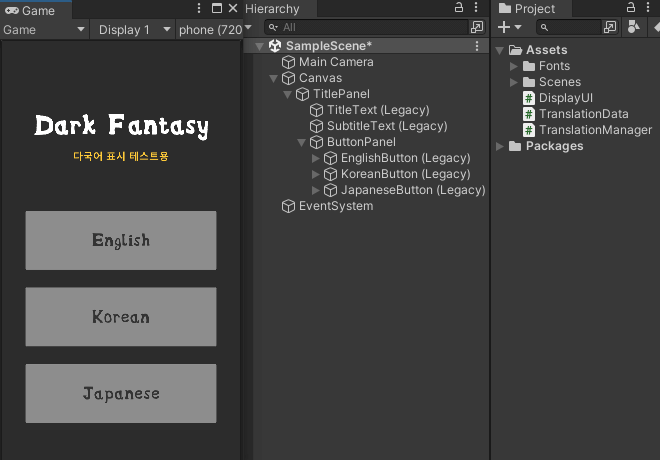Click the English button in Game view
660x460 pixels.
point(121,240)
